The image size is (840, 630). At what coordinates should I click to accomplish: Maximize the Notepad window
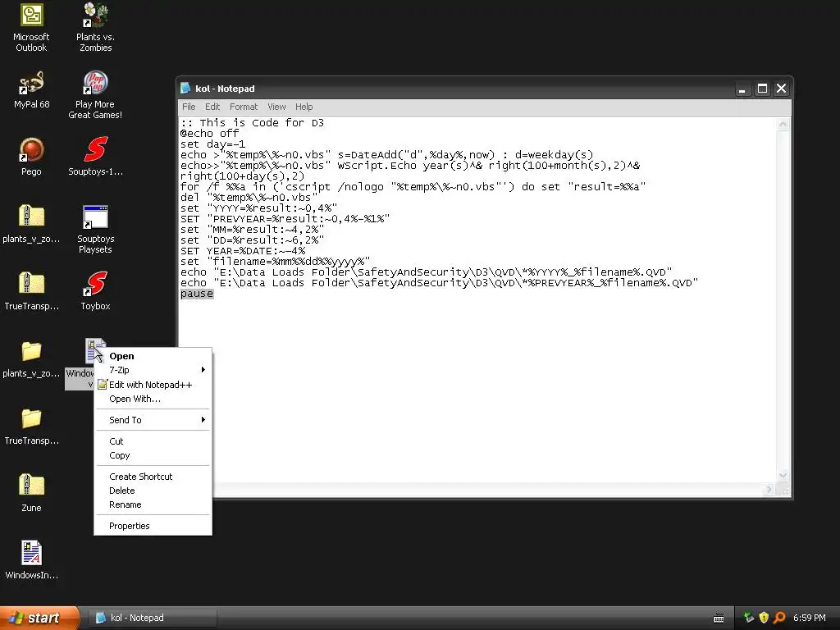(762, 89)
